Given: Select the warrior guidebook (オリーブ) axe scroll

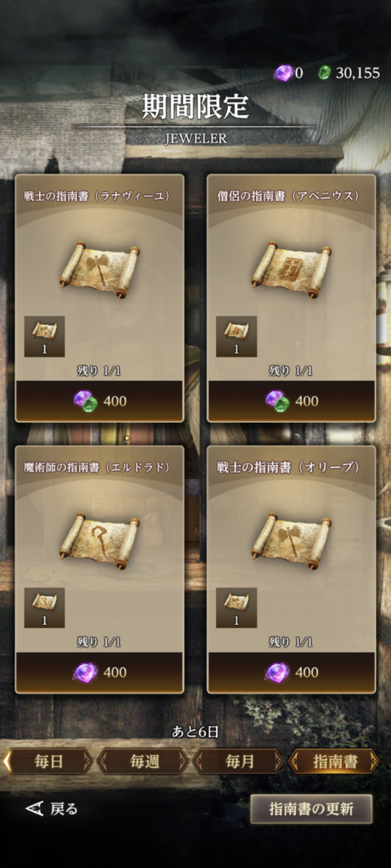Looking at the screenshot, I should [291, 541].
